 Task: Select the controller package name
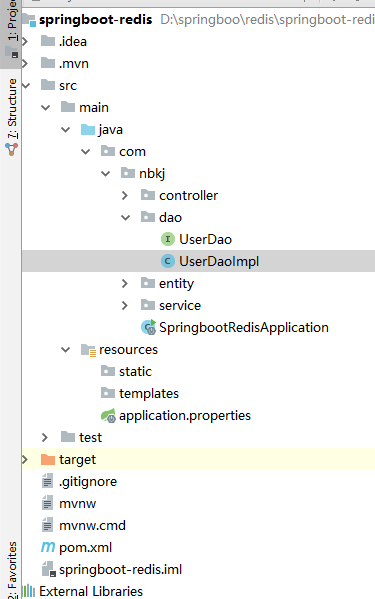pyautogui.click(x=188, y=195)
